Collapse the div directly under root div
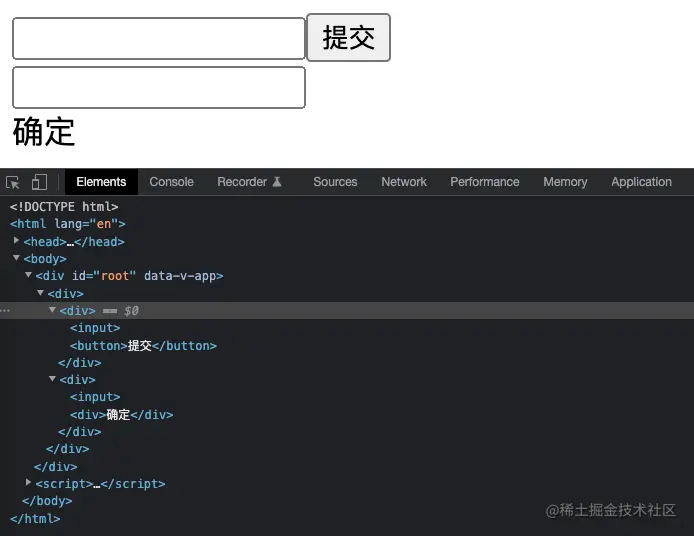The height and width of the screenshot is (536, 694). click(x=40, y=293)
